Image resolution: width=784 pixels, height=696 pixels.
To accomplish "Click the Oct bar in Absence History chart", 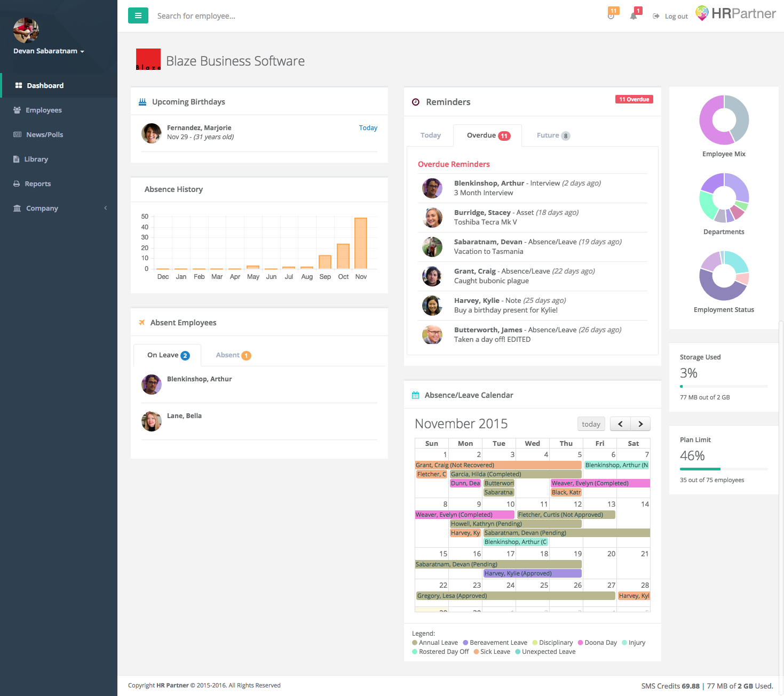I will click(343, 256).
